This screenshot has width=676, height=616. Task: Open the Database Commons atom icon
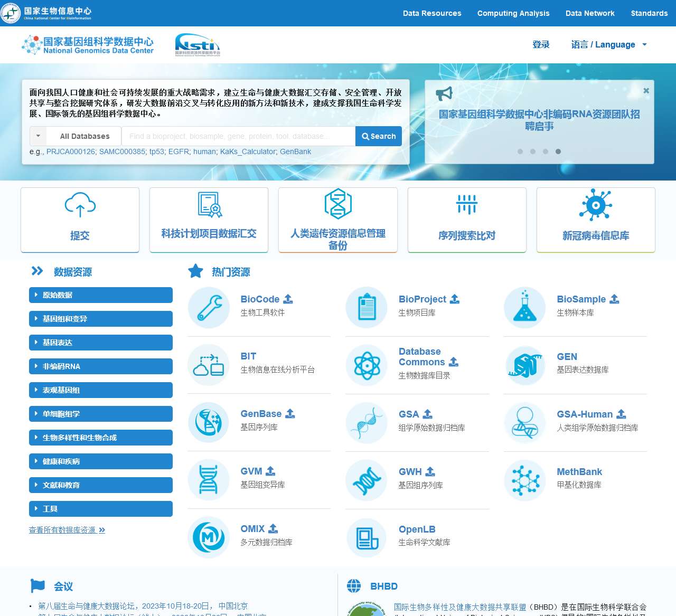click(367, 365)
